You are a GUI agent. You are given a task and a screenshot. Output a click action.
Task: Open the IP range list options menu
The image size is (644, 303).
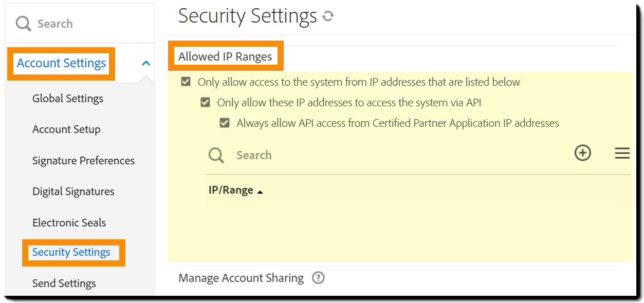pyautogui.click(x=622, y=153)
